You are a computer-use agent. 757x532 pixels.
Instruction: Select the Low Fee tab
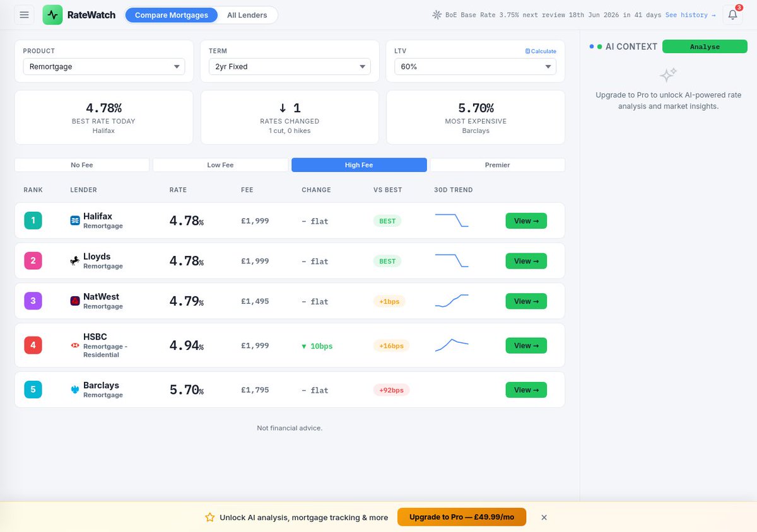pos(220,165)
